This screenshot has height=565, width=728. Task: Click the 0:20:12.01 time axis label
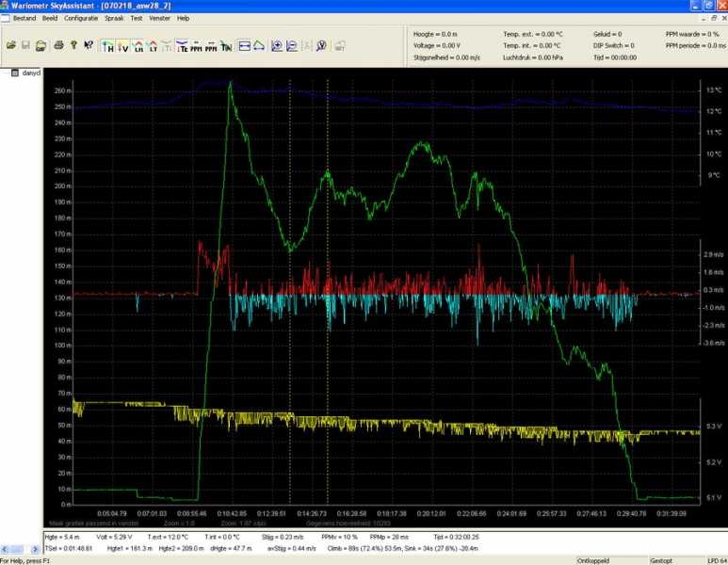click(x=431, y=513)
